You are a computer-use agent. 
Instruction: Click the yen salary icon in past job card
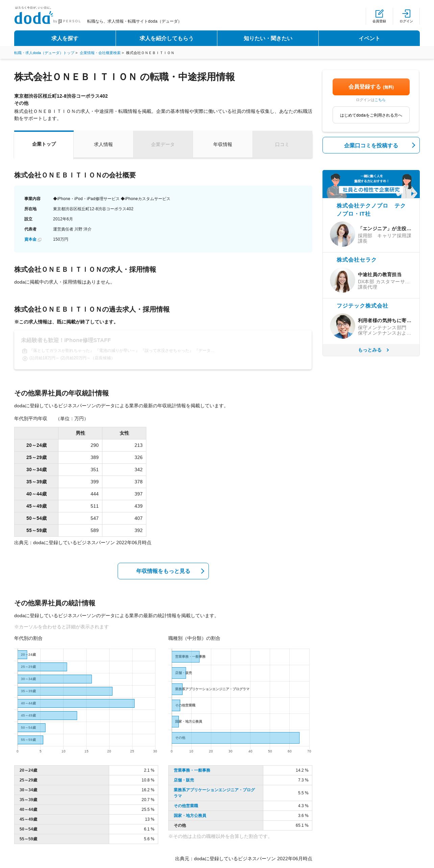(25, 358)
